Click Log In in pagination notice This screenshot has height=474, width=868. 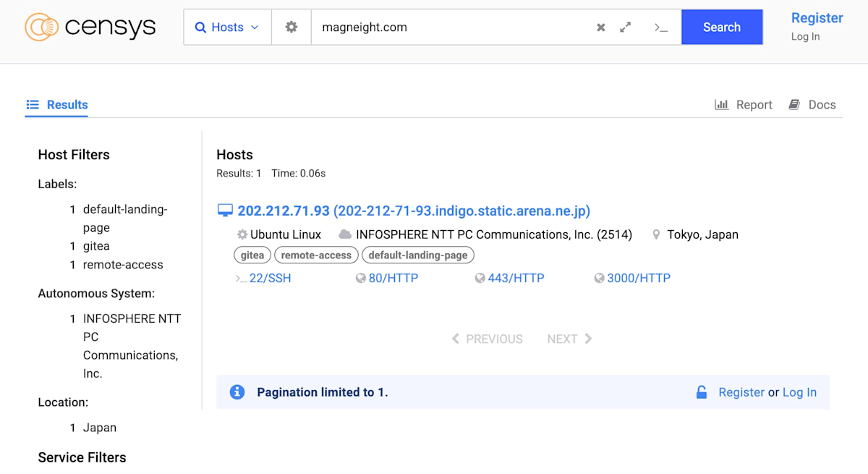[x=799, y=392]
